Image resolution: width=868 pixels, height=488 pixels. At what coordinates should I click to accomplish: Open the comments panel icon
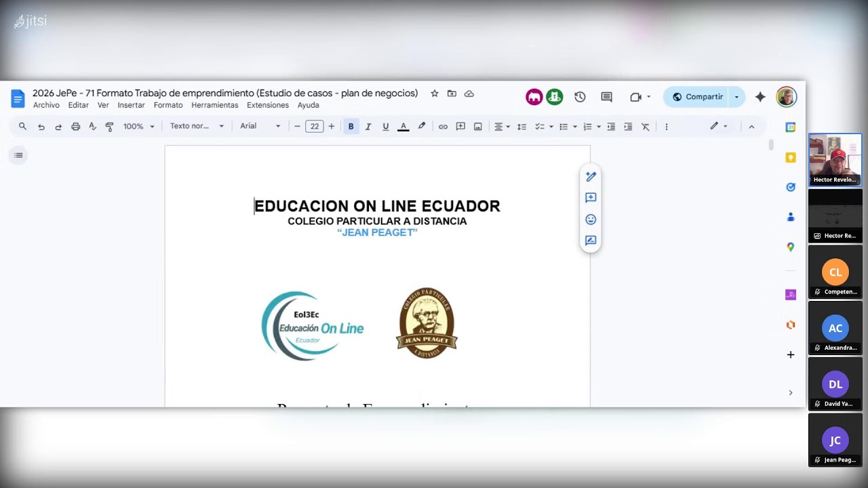(x=607, y=97)
